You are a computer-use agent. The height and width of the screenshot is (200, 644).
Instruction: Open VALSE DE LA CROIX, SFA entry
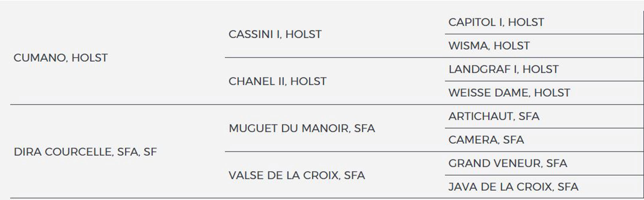coord(297,175)
